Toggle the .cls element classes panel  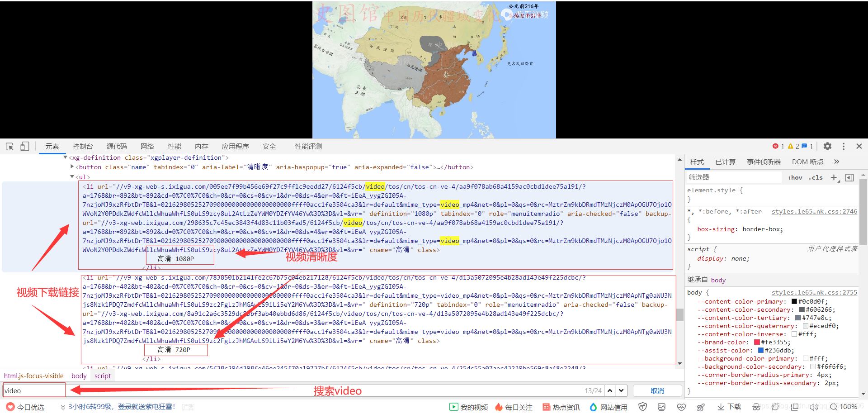coord(816,177)
